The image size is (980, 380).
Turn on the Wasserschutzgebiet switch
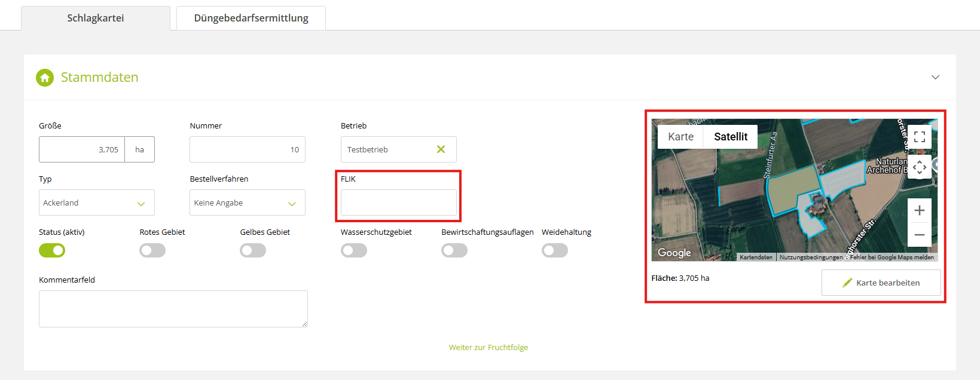354,250
